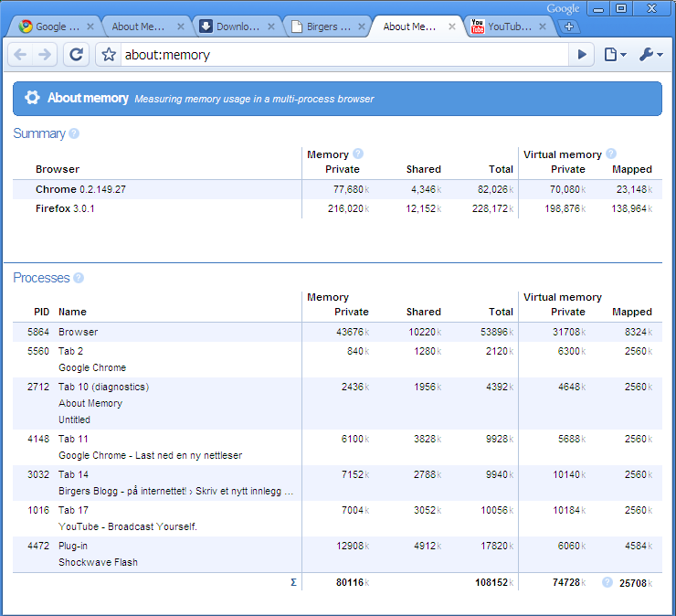Viewport: 676px width, 616px height.
Task: Open the wrench settings menu
Action: [x=651, y=55]
